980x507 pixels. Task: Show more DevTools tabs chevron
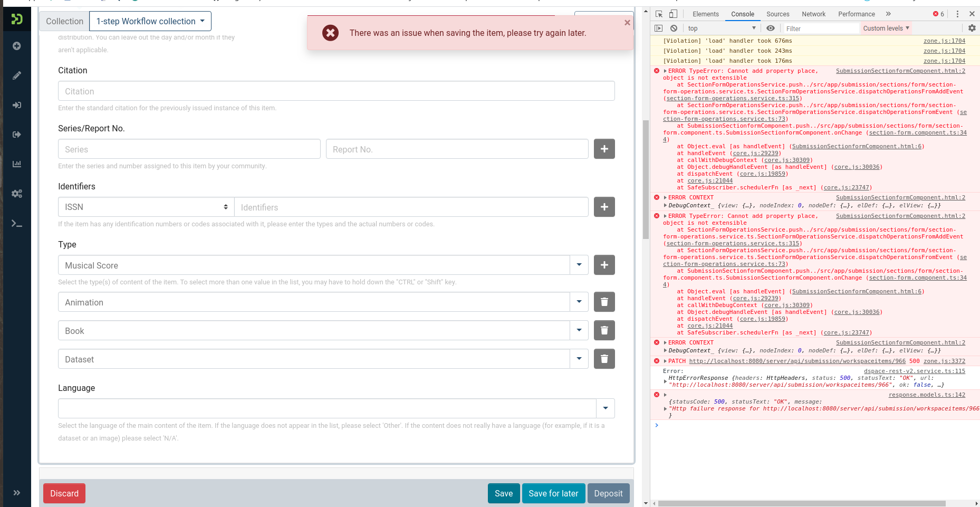click(888, 14)
